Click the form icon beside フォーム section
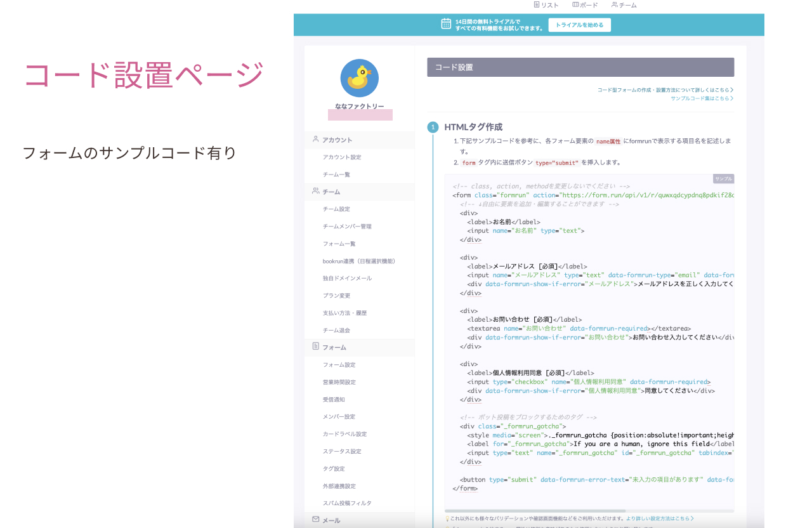Screen dimensions: 812x528 point(316,346)
